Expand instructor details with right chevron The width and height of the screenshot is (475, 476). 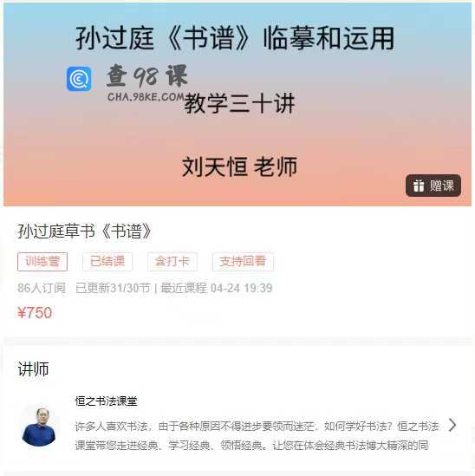[452, 425]
